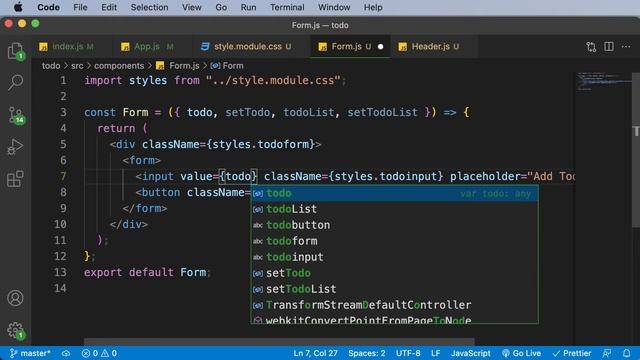Click components folder in breadcrumb
640x360 pixels.
click(x=119, y=66)
